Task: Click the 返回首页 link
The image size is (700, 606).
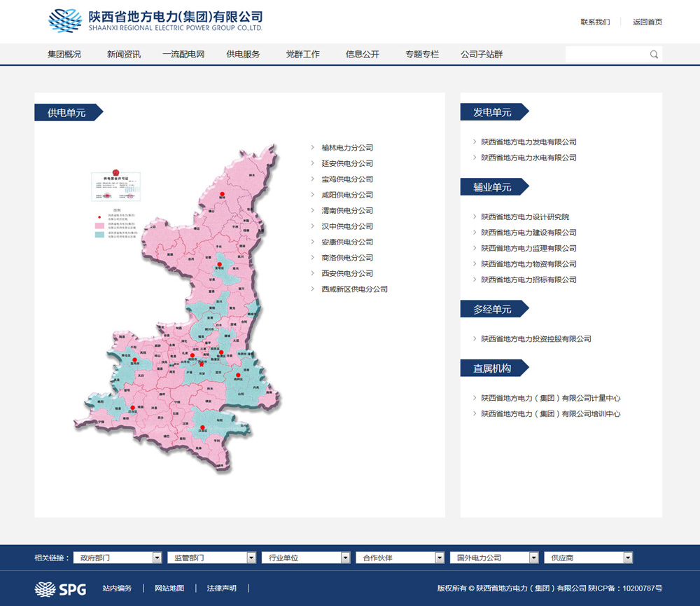Action: click(x=647, y=22)
